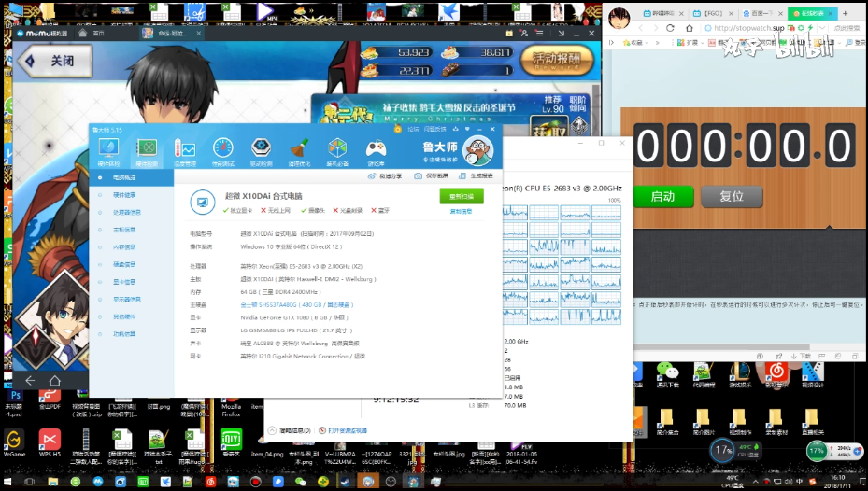Open 游戏库 gamepad icon
The height and width of the screenshot is (491, 868).
click(x=376, y=152)
